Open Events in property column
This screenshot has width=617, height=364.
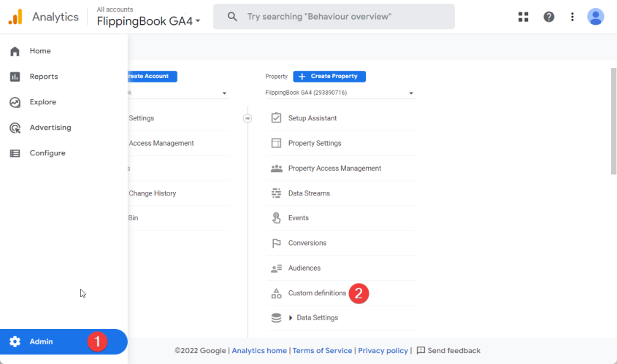(x=298, y=218)
